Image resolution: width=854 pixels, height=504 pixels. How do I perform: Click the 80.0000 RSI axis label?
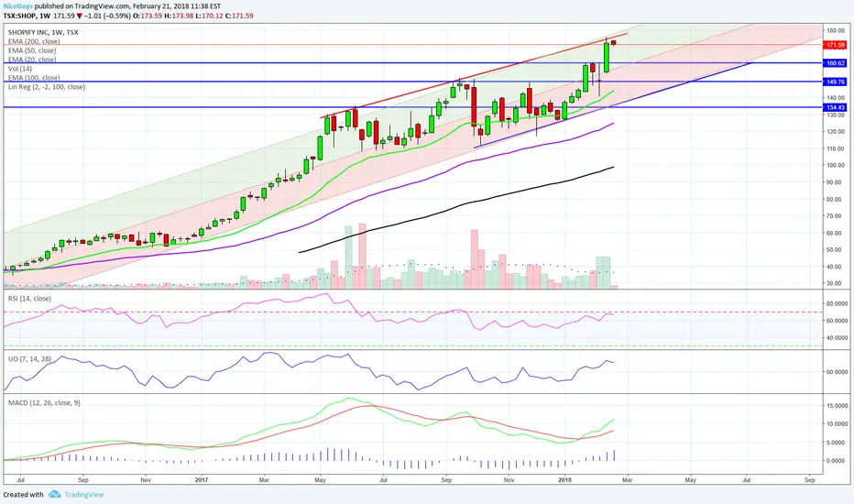pos(838,303)
